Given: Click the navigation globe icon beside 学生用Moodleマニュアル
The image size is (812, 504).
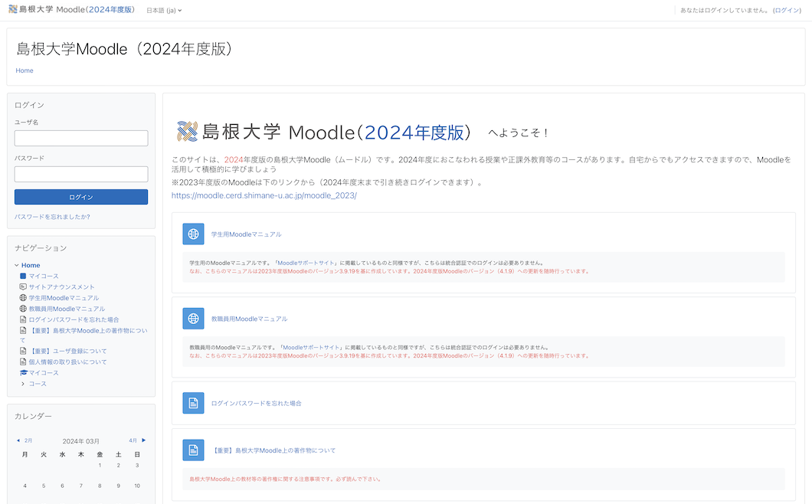Looking at the screenshot, I should [23, 298].
